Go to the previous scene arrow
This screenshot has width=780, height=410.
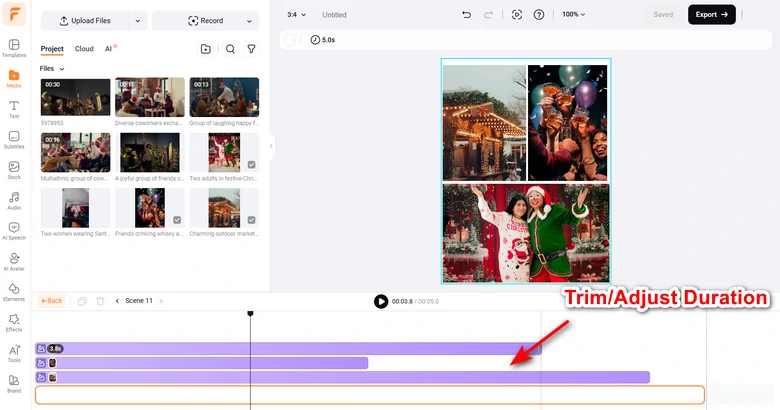[117, 301]
